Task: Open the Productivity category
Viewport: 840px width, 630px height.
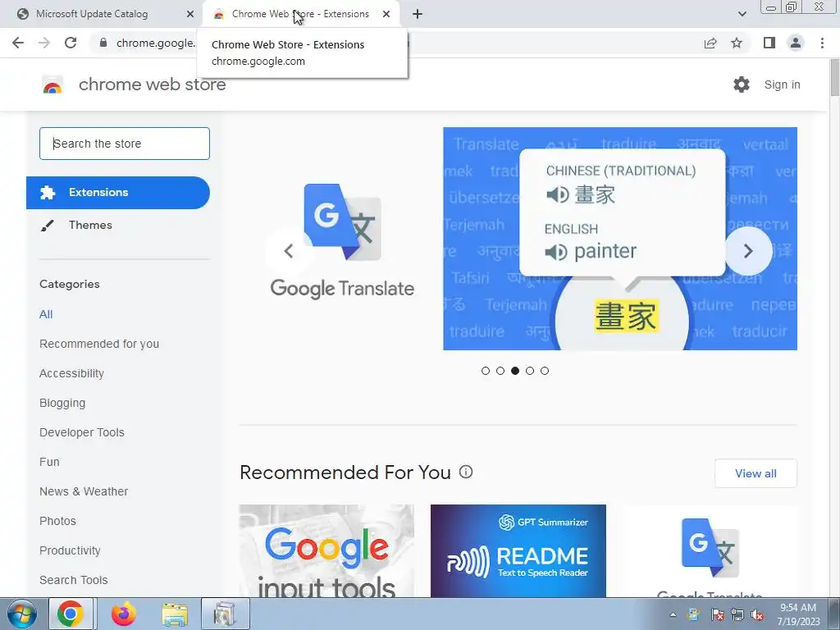Action: [71, 550]
